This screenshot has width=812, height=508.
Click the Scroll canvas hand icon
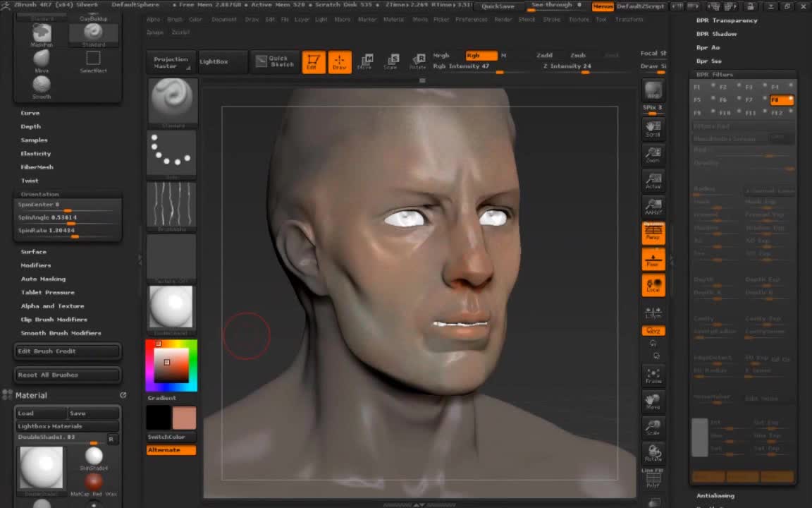pos(653,129)
